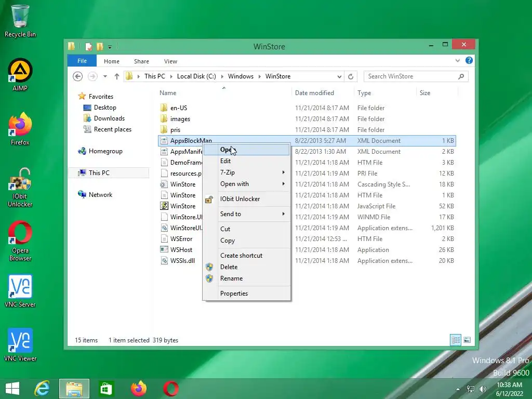Open Firefox from the taskbar
The image size is (532, 399).
(138, 389)
